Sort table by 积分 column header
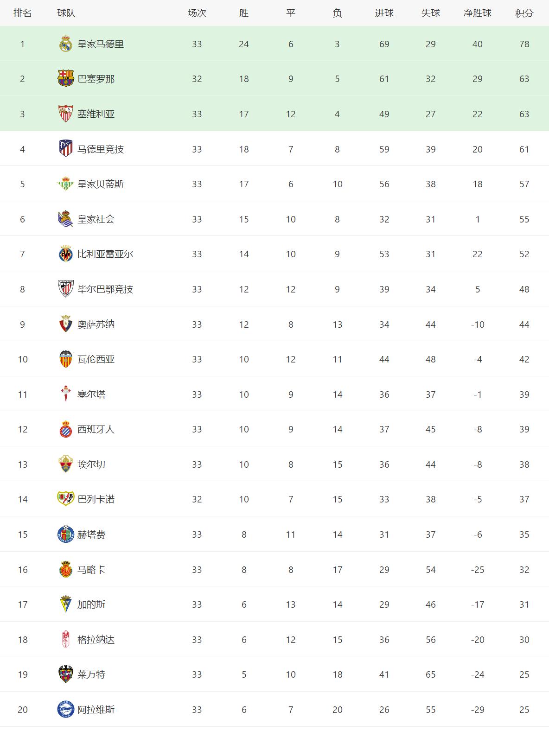The image size is (549, 756). coord(524,13)
